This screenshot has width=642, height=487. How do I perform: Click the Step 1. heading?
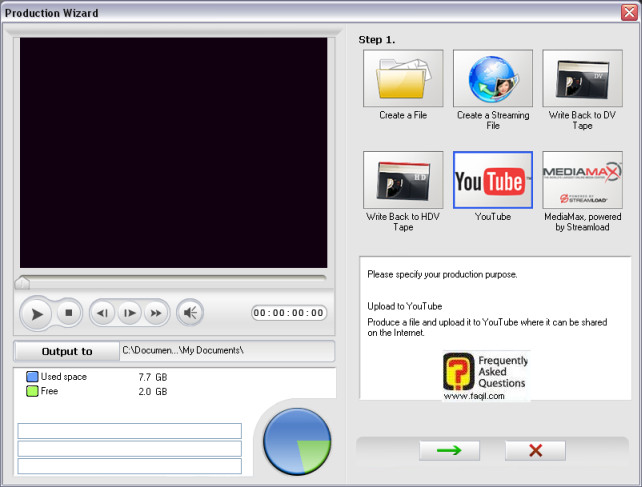tap(377, 40)
